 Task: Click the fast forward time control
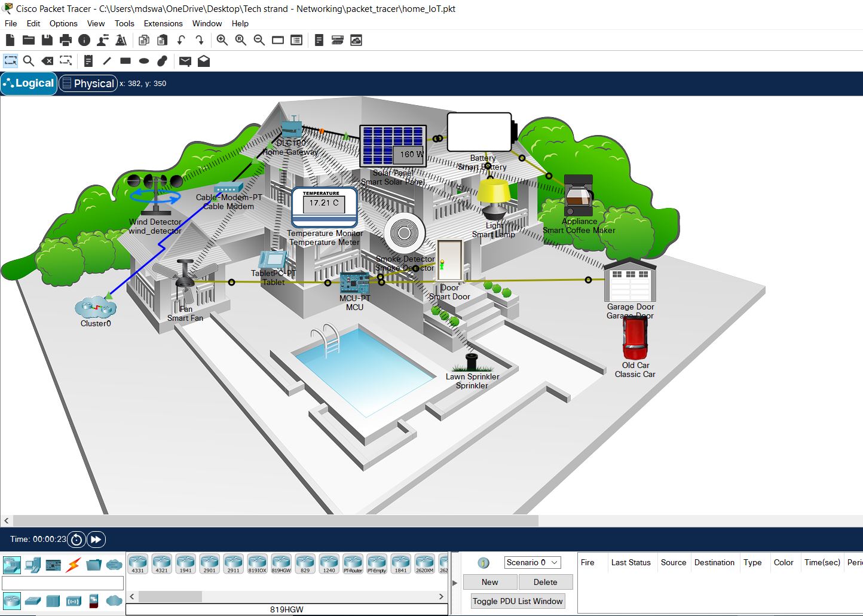click(96, 539)
